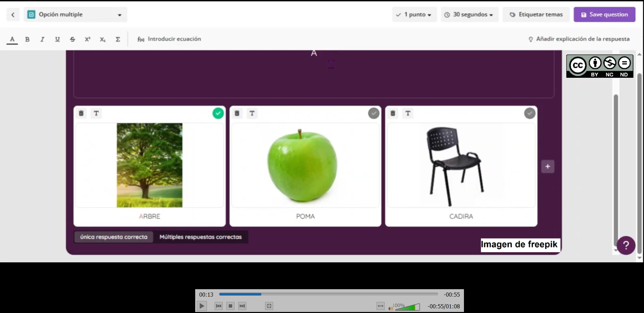Select the superscript formatting icon
The height and width of the screenshot is (313, 644).
pyautogui.click(x=88, y=39)
